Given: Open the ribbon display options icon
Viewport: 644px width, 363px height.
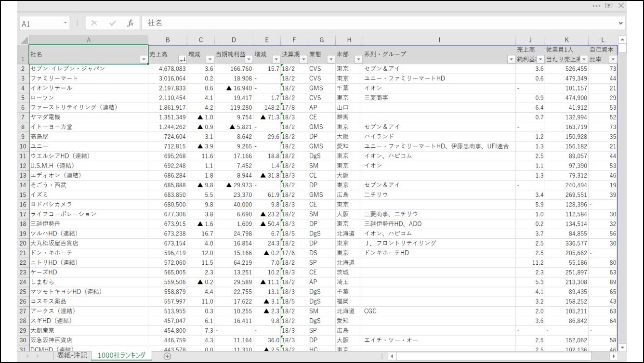Looking at the screenshot, I should (609, 6).
